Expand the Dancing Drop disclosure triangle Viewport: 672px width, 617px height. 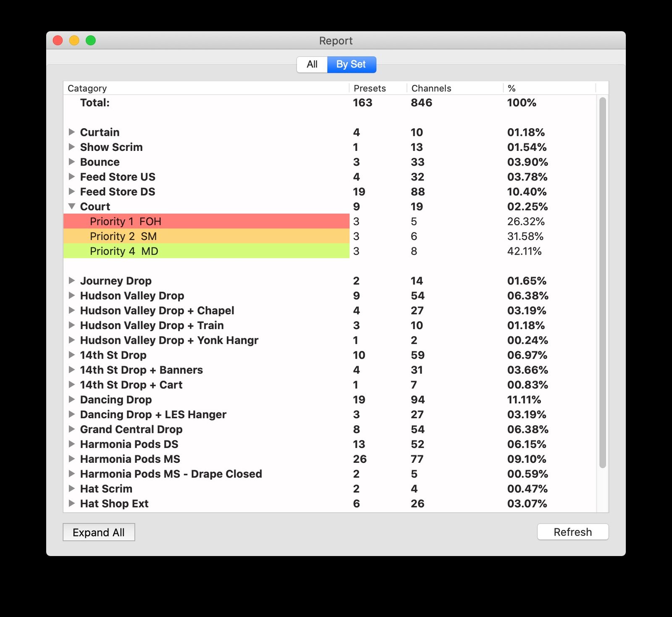pos(72,399)
